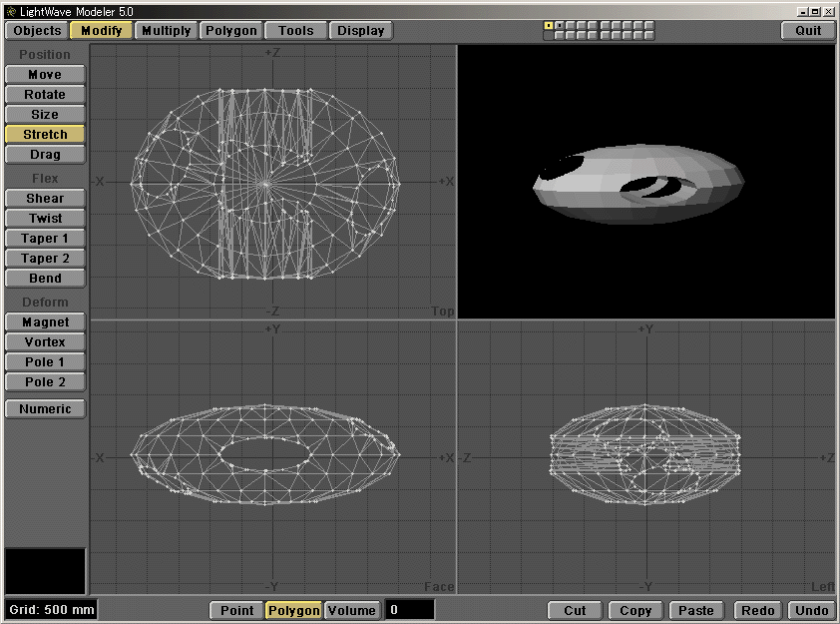Image resolution: width=840 pixels, height=624 pixels.
Task: Switch to the Polygon menu tab
Action: tap(230, 30)
